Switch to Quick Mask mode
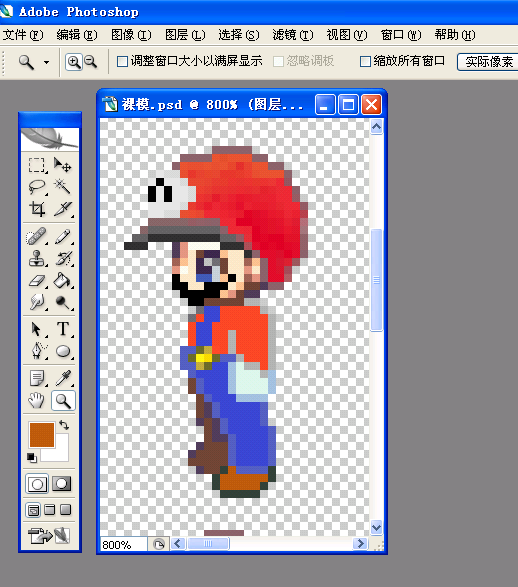Screen dimensions: 518x587 [x=62, y=484]
